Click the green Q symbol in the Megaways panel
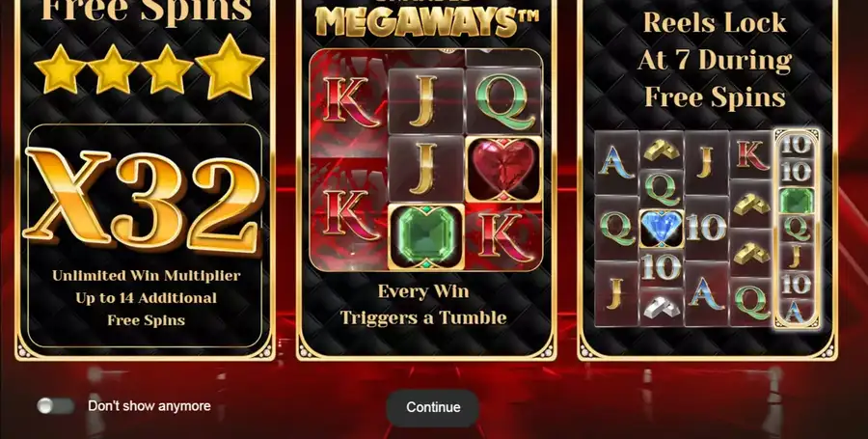This screenshot has height=439, width=868. [x=503, y=100]
